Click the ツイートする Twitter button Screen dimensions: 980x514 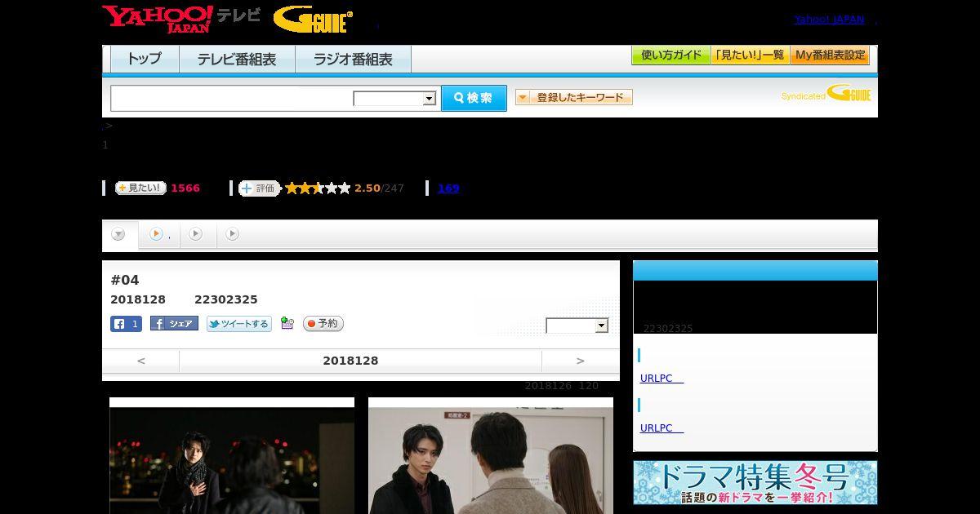(x=238, y=324)
